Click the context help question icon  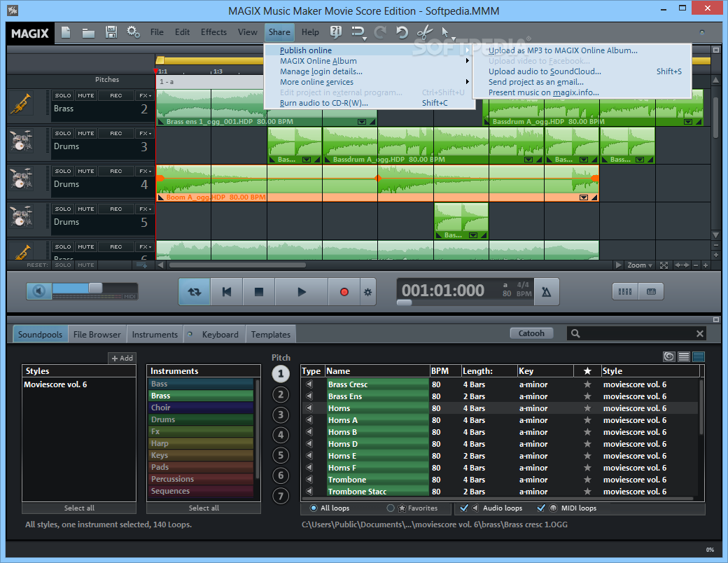336,32
